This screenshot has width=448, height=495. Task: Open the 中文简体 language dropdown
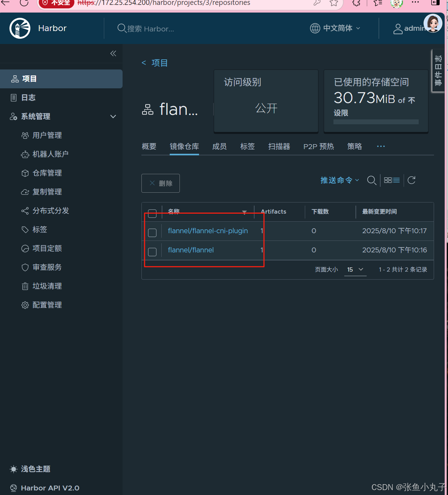coord(341,28)
